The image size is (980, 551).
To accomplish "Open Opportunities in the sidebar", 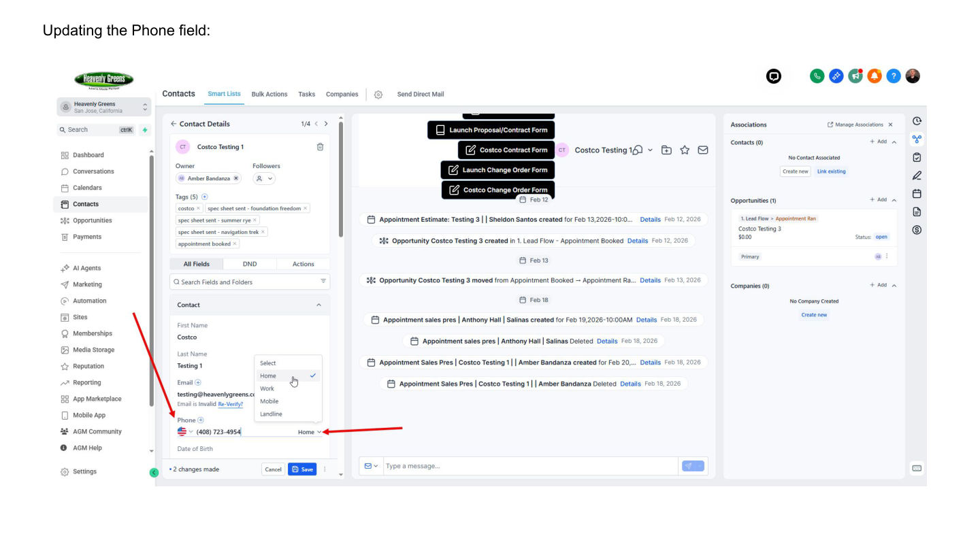I will [x=93, y=220].
